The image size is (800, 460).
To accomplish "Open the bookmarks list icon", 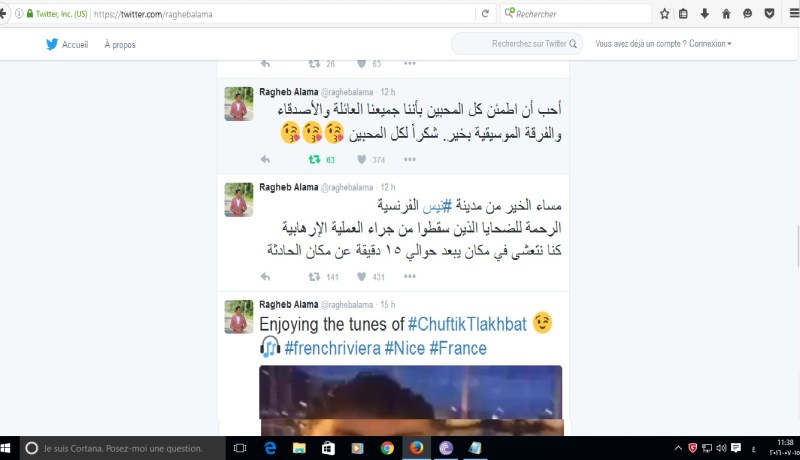I will (683, 14).
